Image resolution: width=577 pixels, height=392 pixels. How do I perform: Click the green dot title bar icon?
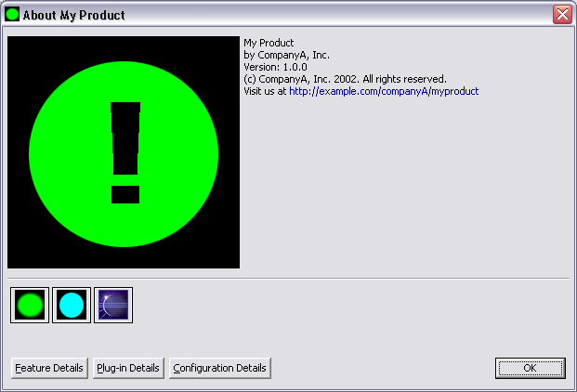[12, 15]
